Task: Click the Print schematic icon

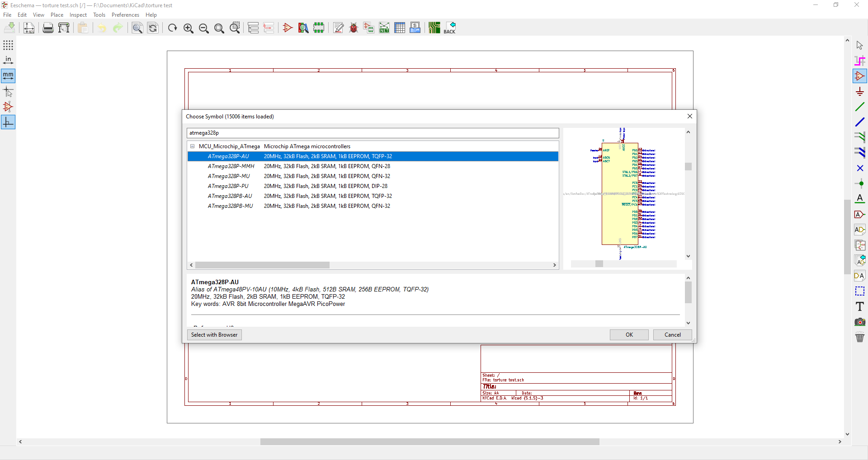Action: (48, 28)
